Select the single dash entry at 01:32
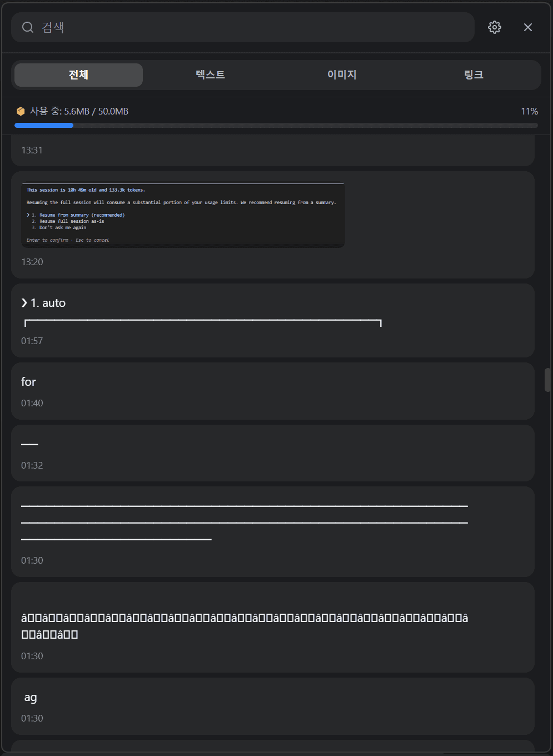Viewport: 553px width, 756px height. click(273, 453)
